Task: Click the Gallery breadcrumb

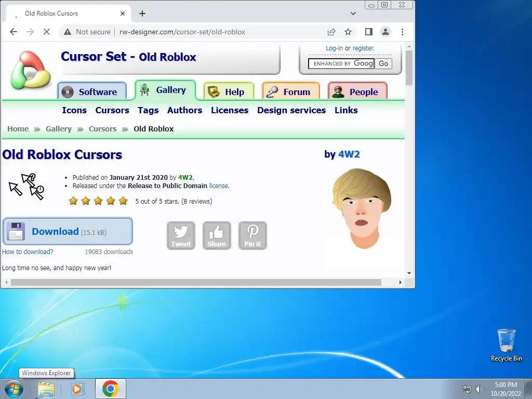Action: pos(59,129)
